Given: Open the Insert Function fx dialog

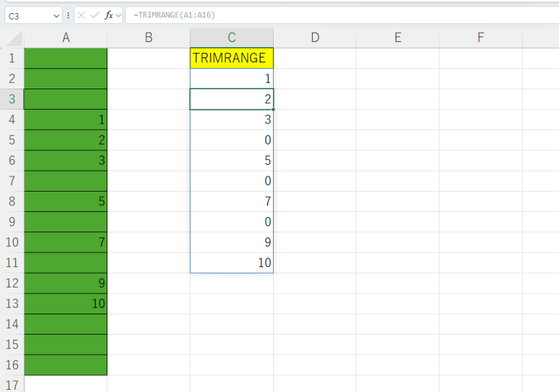Looking at the screenshot, I should (108, 15).
